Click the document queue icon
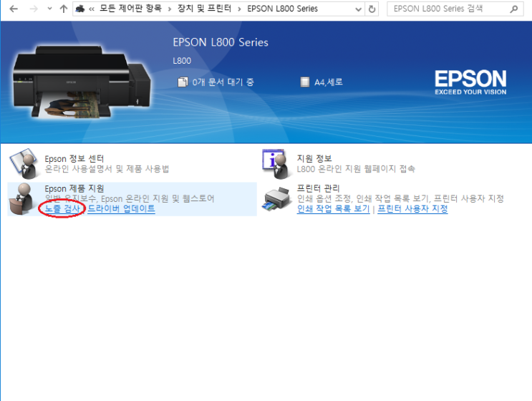Viewport: 532px width, 401px height. point(183,82)
